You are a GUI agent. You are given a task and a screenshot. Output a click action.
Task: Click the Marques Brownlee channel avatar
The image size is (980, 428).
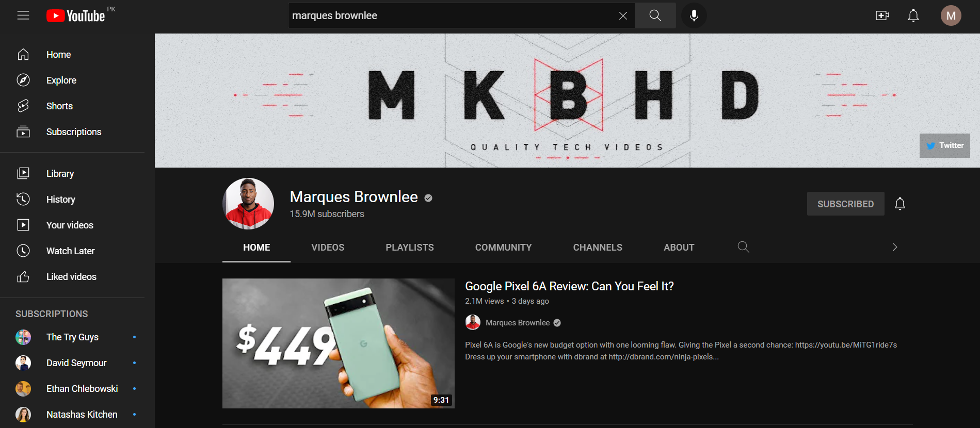point(248,204)
